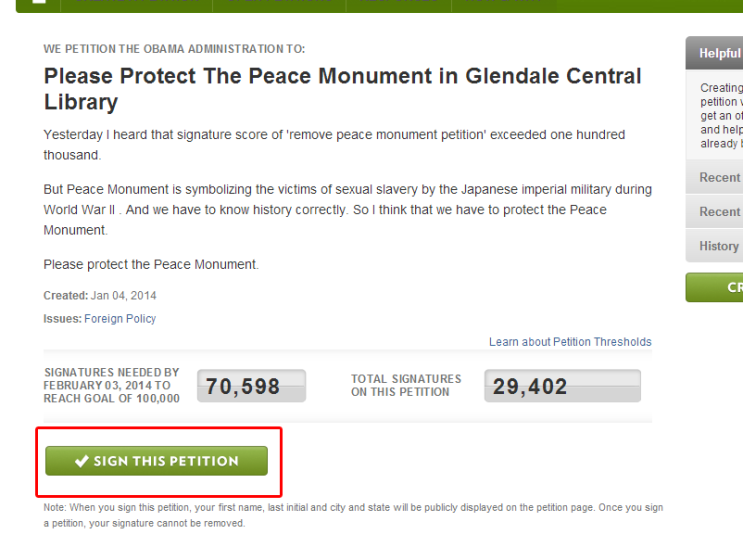
Task: Click the 70,598 signatures needed counter
Action: point(251,386)
